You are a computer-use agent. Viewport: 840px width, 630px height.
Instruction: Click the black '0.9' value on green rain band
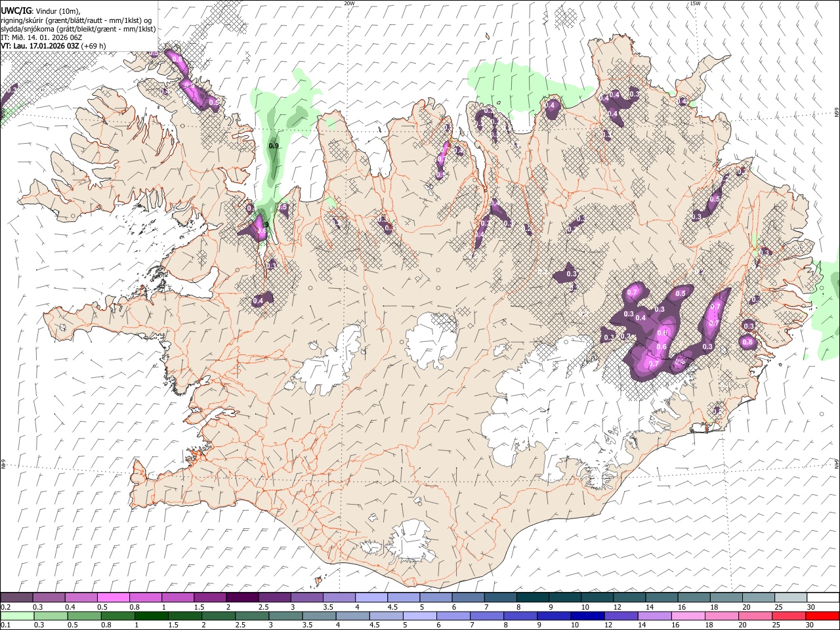click(x=274, y=146)
